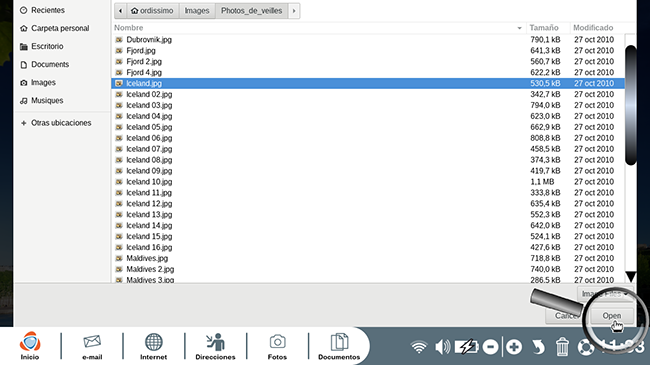Open the Inicio home icon

tap(30, 346)
